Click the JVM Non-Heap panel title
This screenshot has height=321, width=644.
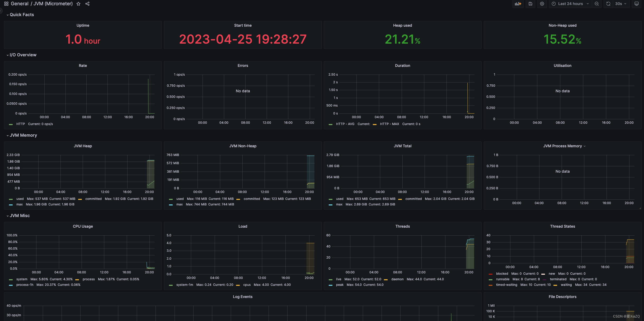[243, 146]
